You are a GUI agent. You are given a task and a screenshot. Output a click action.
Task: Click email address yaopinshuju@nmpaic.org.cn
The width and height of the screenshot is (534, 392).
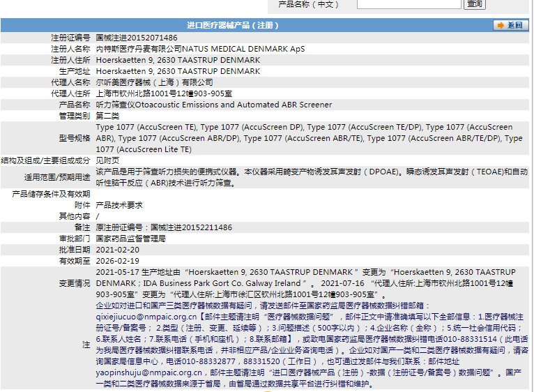148,372
